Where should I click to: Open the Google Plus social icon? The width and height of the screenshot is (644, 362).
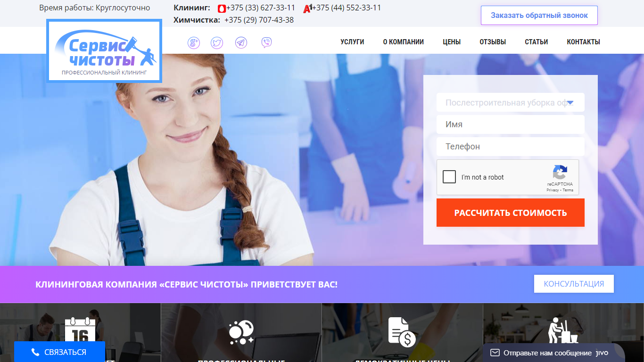click(x=194, y=43)
